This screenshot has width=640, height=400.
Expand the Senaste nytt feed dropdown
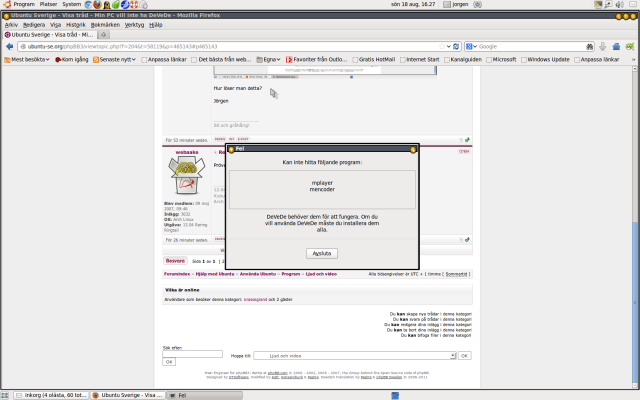click(114, 60)
